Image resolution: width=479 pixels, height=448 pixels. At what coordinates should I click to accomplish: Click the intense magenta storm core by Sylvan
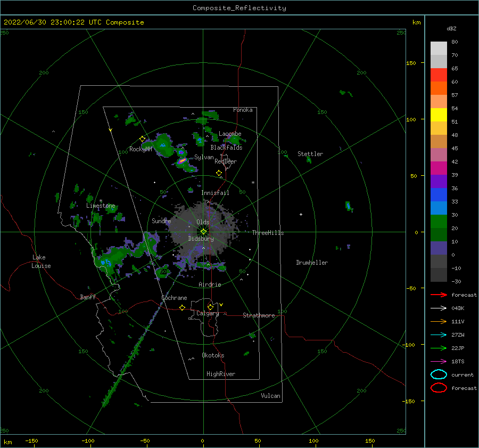182,160
